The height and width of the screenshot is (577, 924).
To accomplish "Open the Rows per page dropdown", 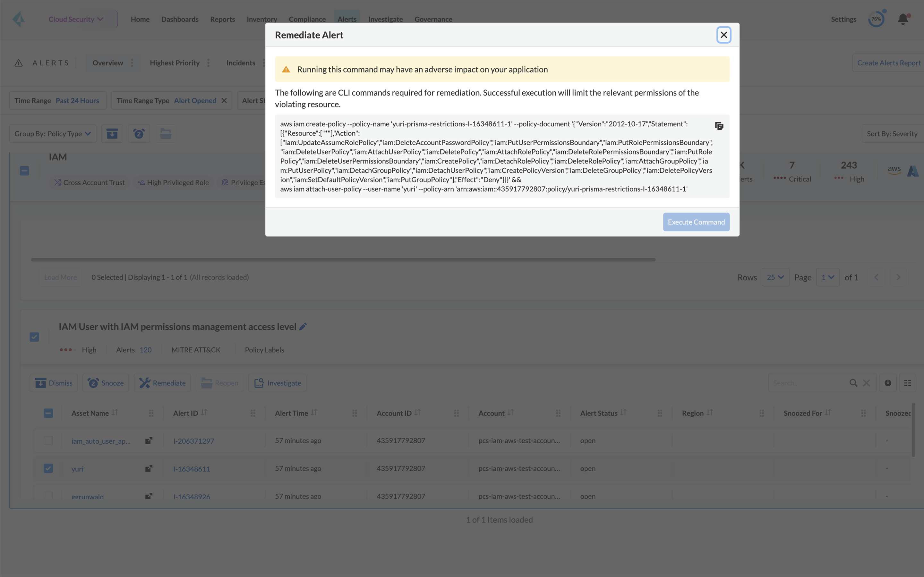I will pyautogui.click(x=775, y=277).
